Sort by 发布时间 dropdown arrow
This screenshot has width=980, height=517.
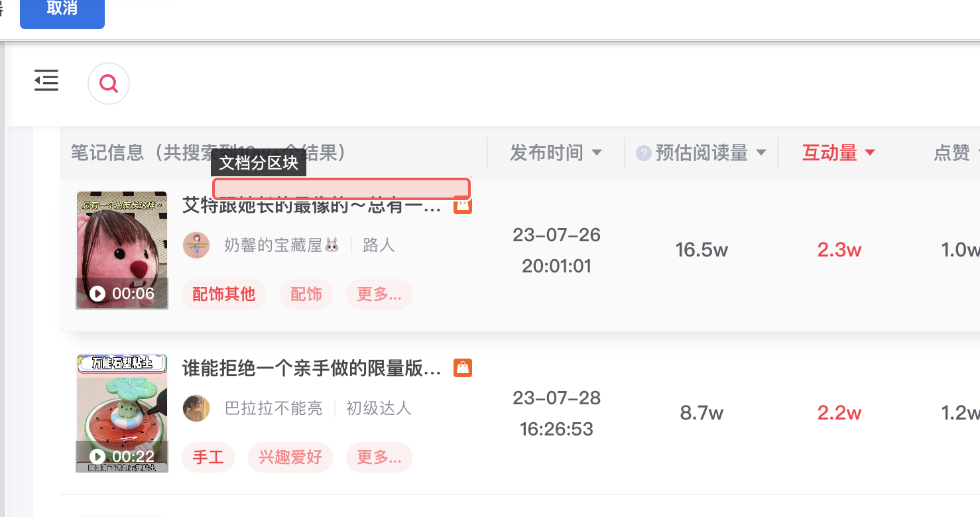click(x=597, y=153)
